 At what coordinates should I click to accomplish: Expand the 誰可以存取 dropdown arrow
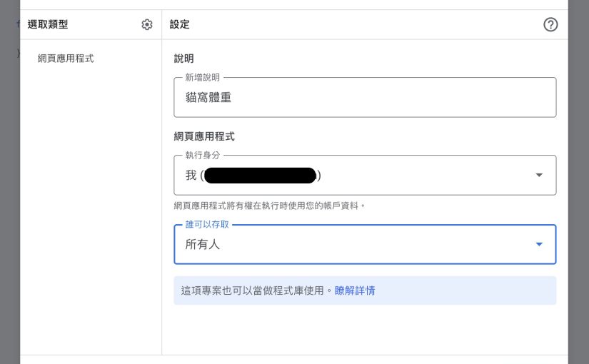click(x=539, y=245)
